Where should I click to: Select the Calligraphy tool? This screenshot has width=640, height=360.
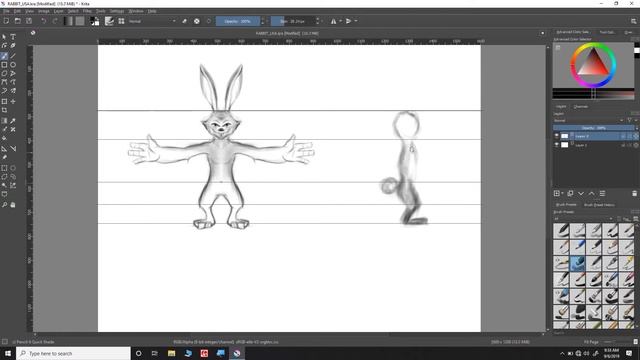tap(13, 45)
